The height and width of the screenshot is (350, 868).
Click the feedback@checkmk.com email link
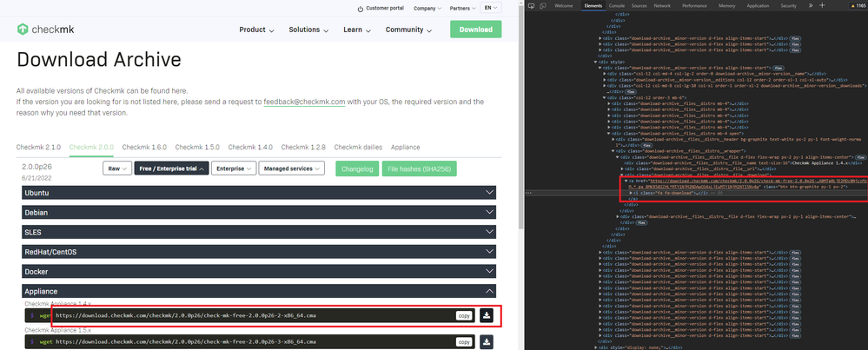click(304, 102)
